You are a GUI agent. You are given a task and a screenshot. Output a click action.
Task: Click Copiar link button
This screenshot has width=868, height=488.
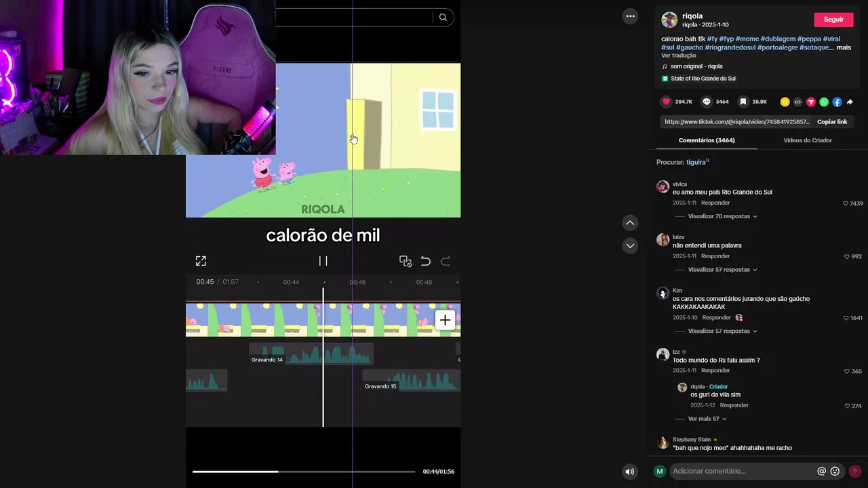click(x=832, y=122)
